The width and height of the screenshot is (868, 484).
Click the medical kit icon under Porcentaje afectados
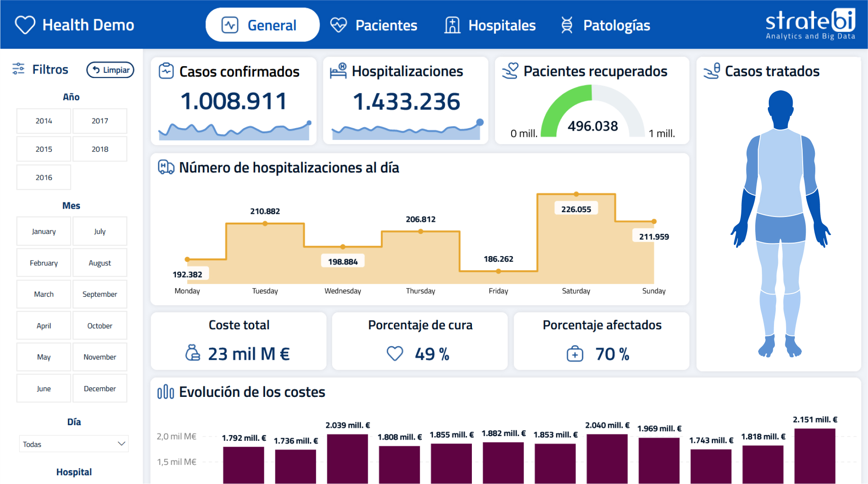pyautogui.click(x=575, y=354)
